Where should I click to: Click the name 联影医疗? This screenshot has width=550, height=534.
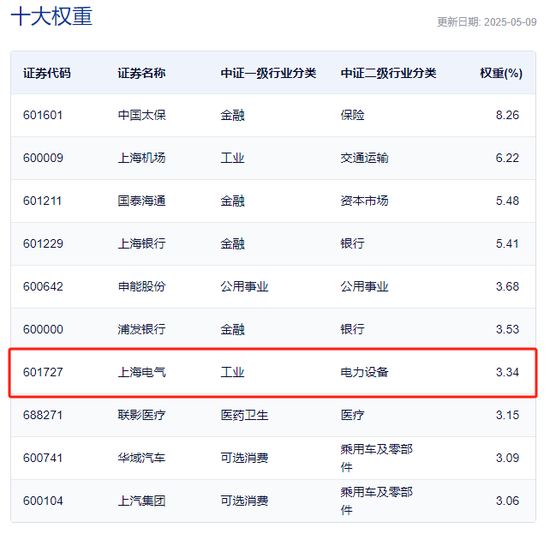[x=142, y=415]
